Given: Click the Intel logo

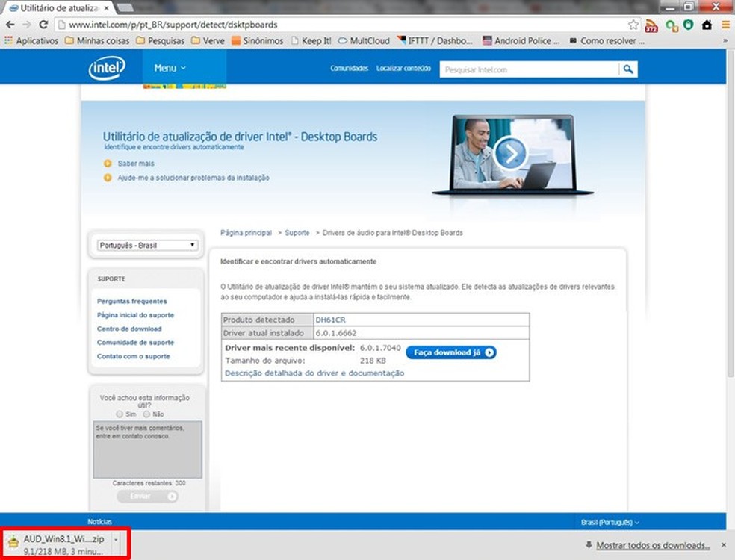Looking at the screenshot, I should point(107,68).
